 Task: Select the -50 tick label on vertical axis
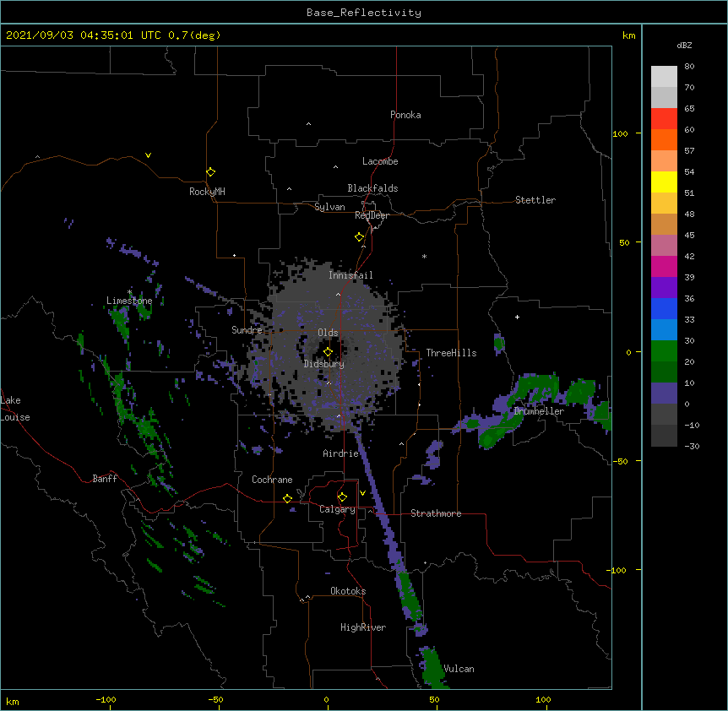620,461
